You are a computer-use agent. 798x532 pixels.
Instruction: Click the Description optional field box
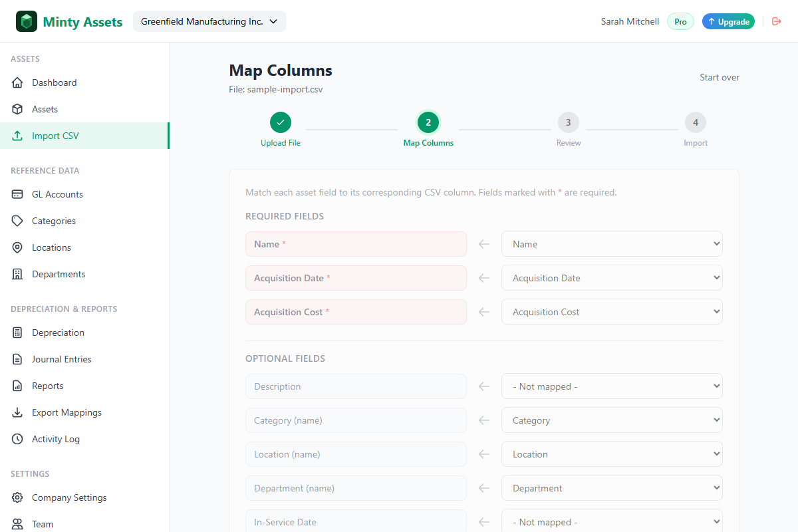(x=356, y=386)
